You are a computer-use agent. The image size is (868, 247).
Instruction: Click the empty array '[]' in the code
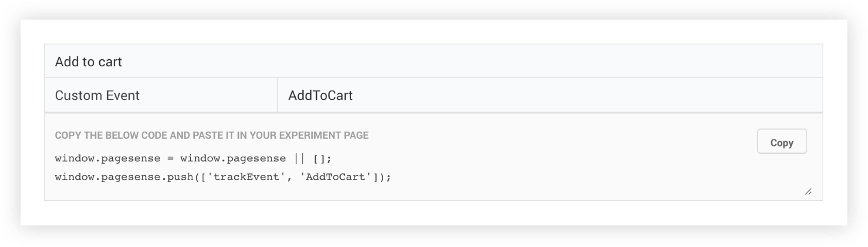tap(320, 159)
